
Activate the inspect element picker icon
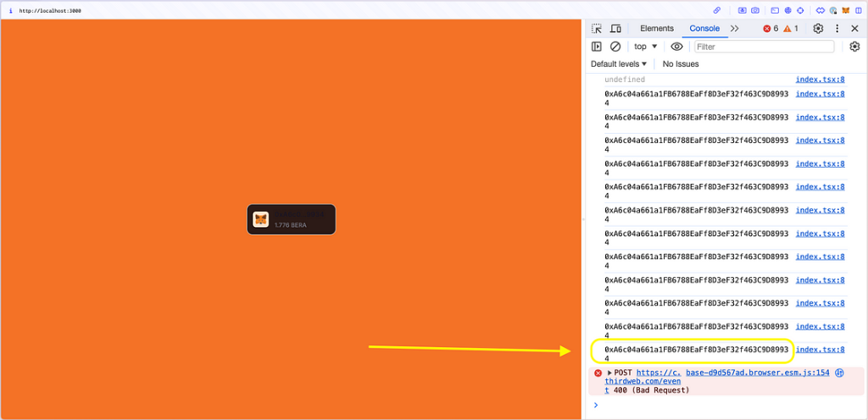coord(597,29)
